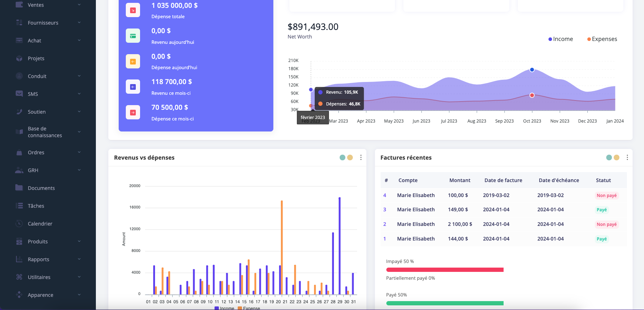Toggle Income legend under bar chart
Screen dimensions: 644x310
tap(224, 308)
